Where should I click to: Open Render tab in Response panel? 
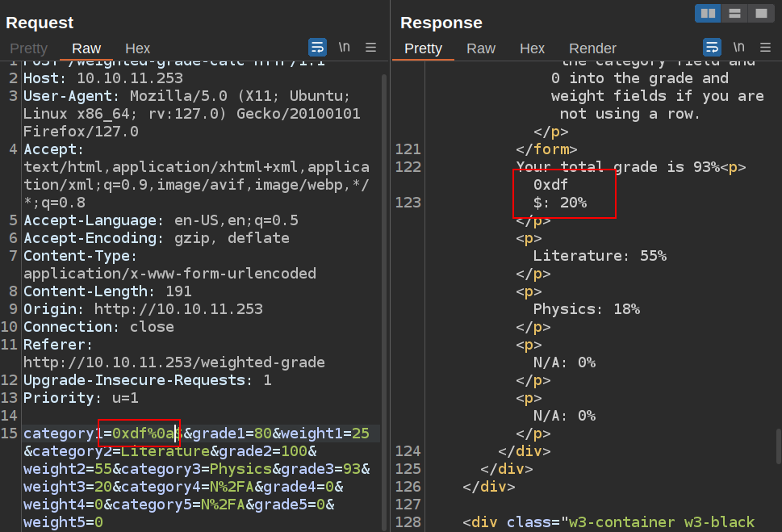592,48
